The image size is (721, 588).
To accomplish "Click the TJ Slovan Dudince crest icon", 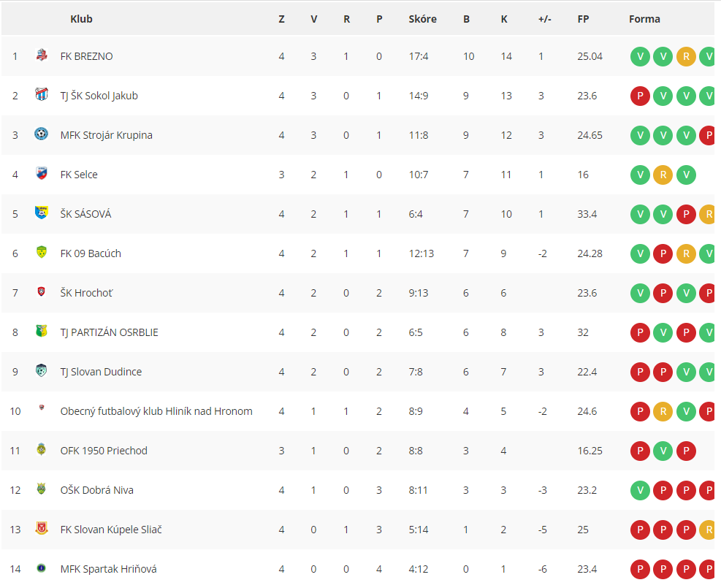I will [x=42, y=370].
